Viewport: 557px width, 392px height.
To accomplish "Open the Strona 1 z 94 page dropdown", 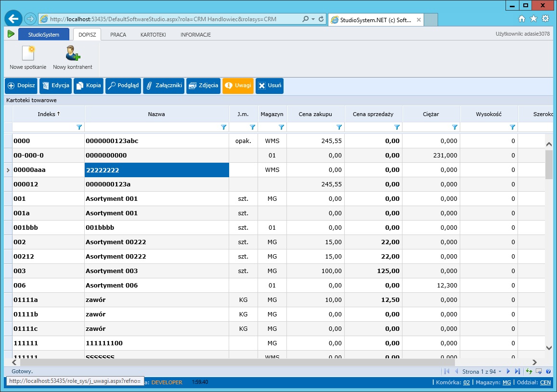I will point(482,371).
